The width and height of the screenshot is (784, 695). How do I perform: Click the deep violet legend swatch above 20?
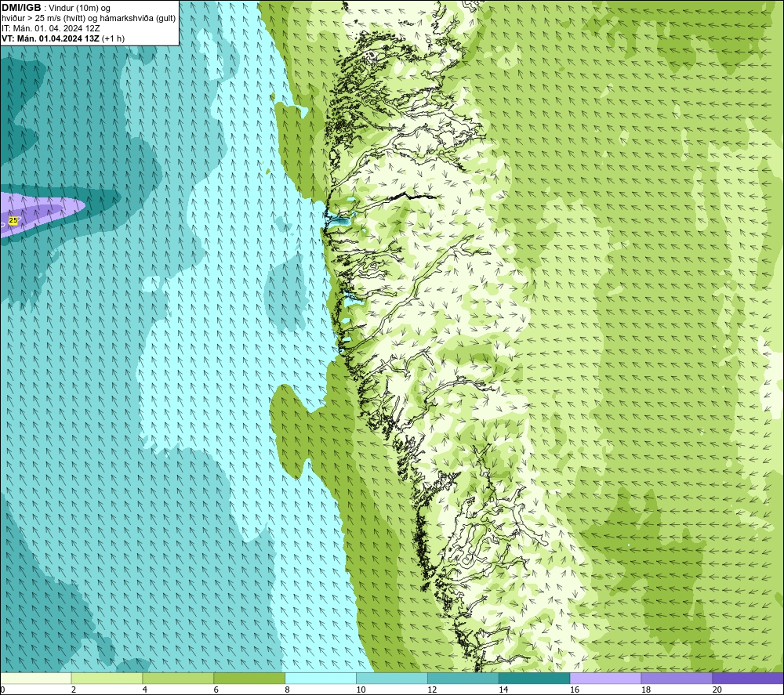(x=748, y=679)
